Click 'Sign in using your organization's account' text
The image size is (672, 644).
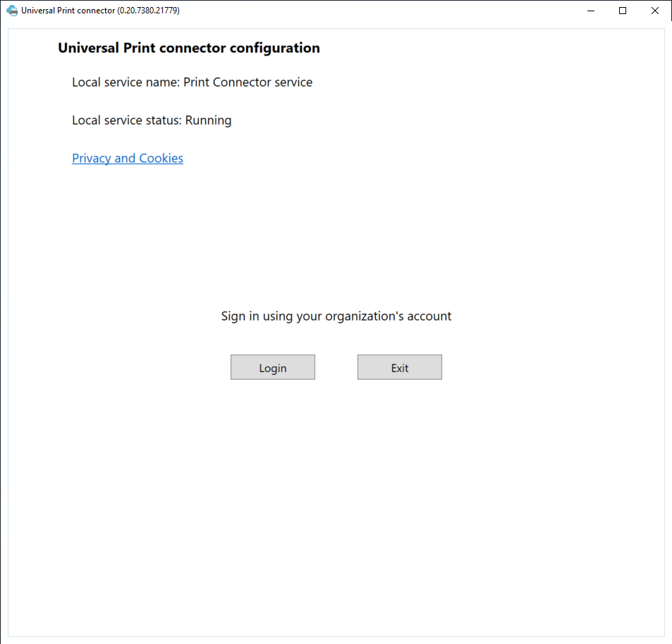(x=336, y=316)
